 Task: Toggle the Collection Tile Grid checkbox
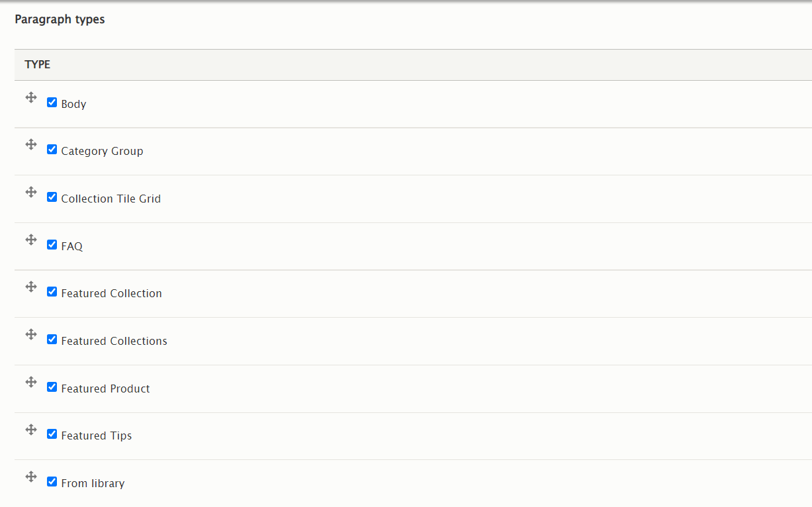click(52, 197)
